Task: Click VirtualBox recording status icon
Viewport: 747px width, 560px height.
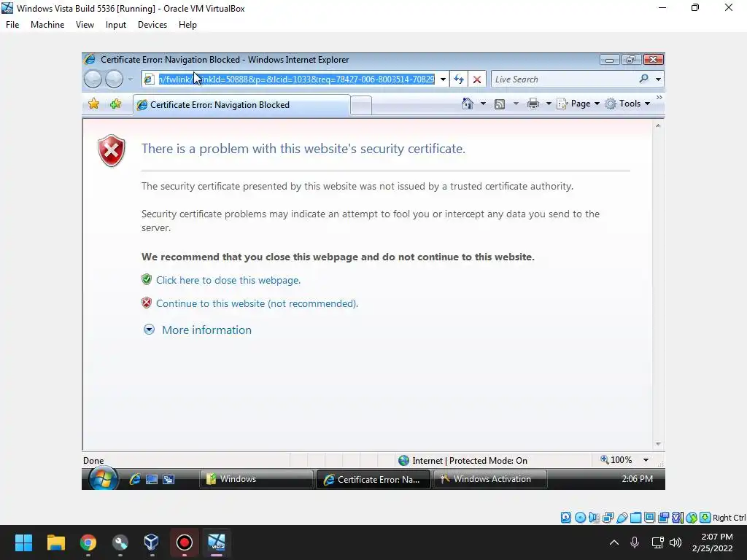Action: coord(663,518)
